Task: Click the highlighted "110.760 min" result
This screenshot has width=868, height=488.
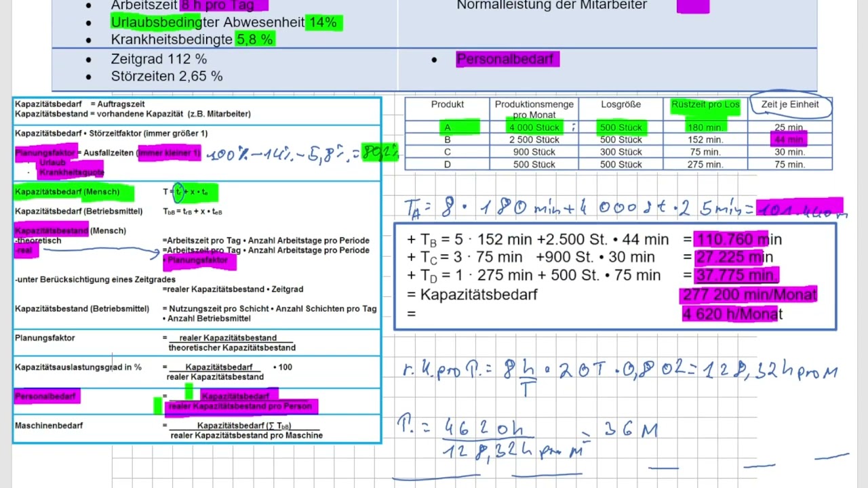Action: pyautogui.click(x=738, y=239)
